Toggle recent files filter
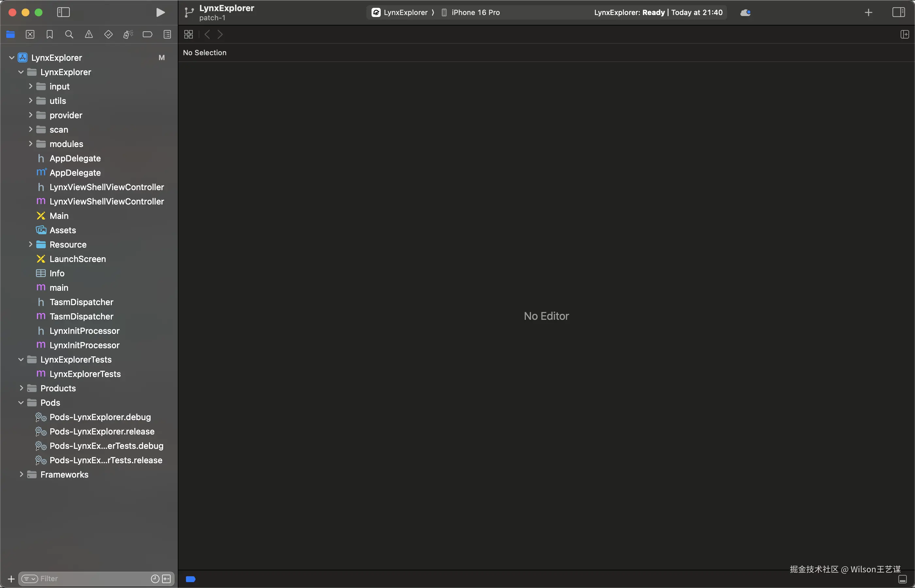This screenshot has width=915, height=588. pyautogui.click(x=155, y=579)
